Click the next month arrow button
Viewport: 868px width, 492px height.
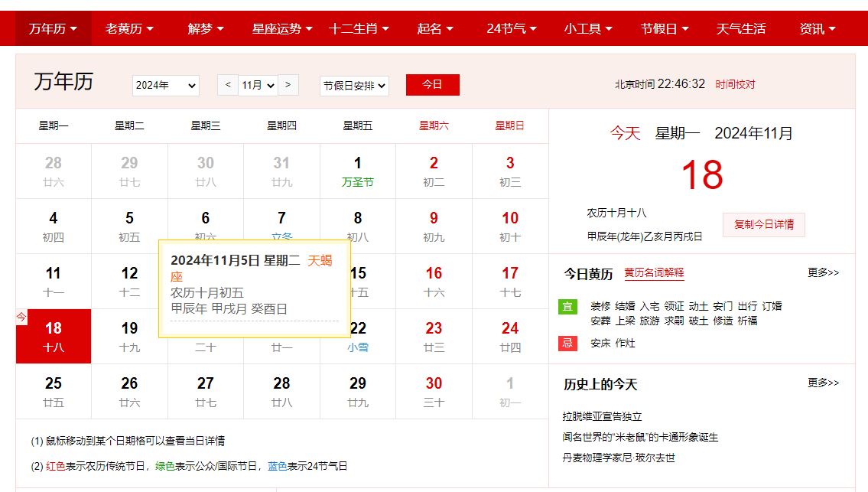[288, 85]
